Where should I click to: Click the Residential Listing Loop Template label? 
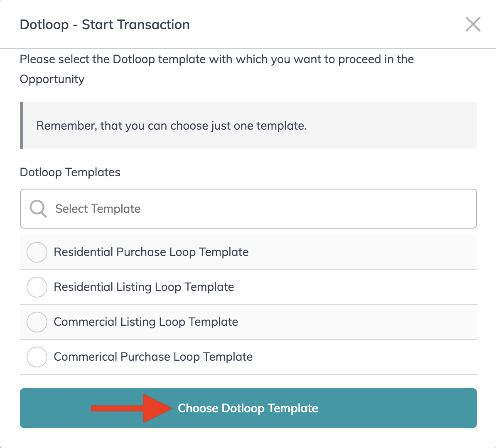(x=144, y=287)
